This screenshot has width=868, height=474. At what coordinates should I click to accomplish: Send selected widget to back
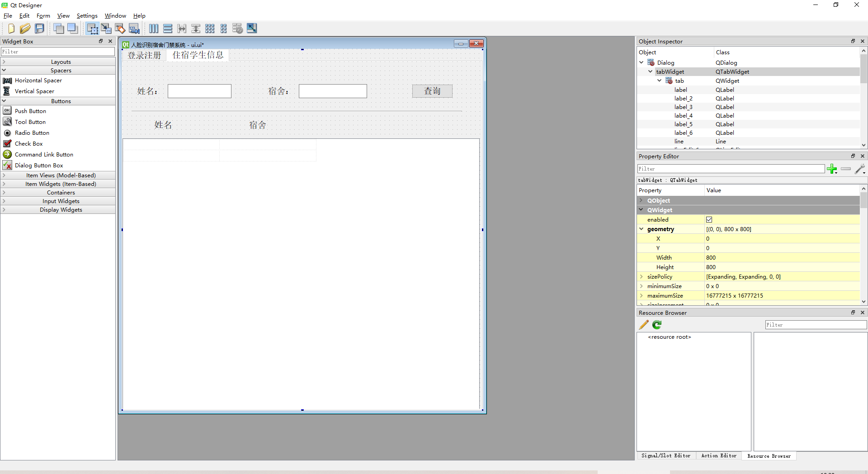pyautogui.click(x=59, y=28)
